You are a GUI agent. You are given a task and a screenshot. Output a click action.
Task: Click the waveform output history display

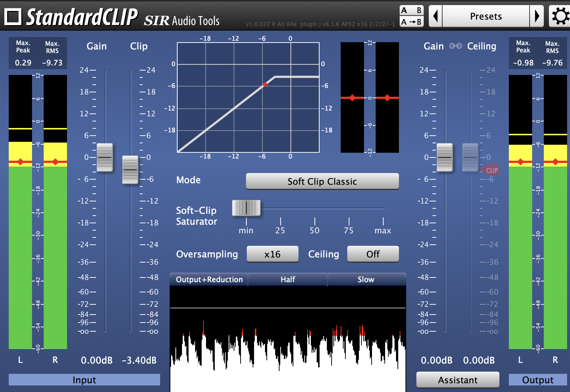[288, 339]
